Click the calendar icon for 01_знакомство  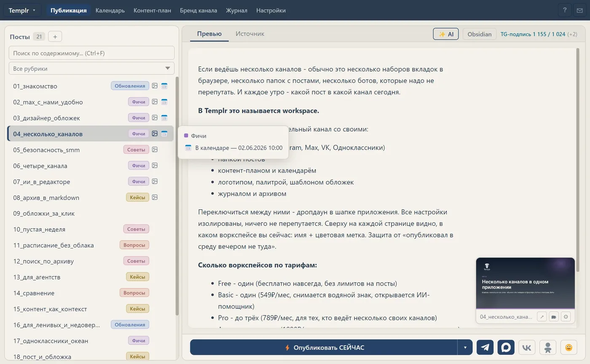[164, 86]
